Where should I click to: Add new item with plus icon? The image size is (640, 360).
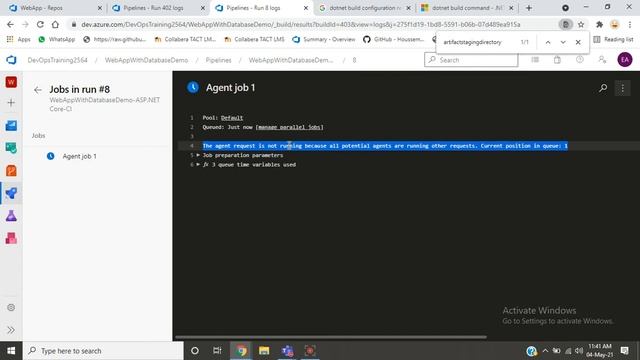(x=11, y=102)
